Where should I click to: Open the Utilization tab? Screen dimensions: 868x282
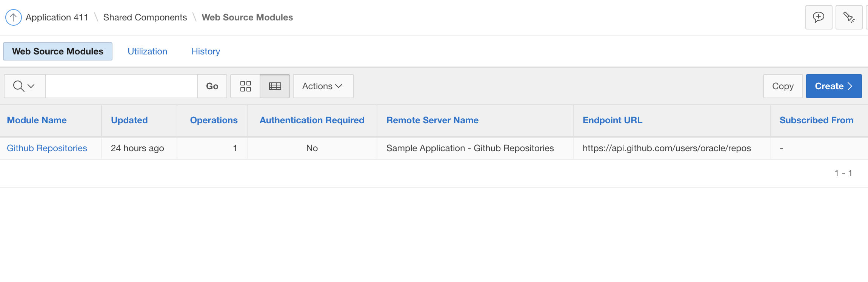pos(147,51)
